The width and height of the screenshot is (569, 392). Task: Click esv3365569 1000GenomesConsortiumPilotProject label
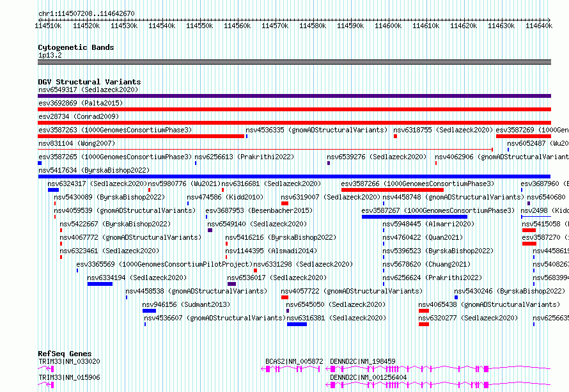(x=164, y=264)
